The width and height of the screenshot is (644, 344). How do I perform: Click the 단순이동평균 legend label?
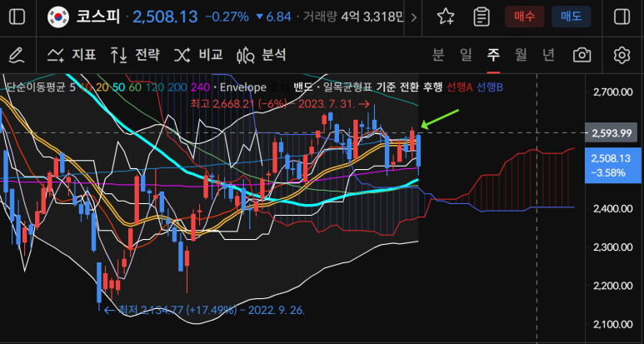(x=36, y=87)
